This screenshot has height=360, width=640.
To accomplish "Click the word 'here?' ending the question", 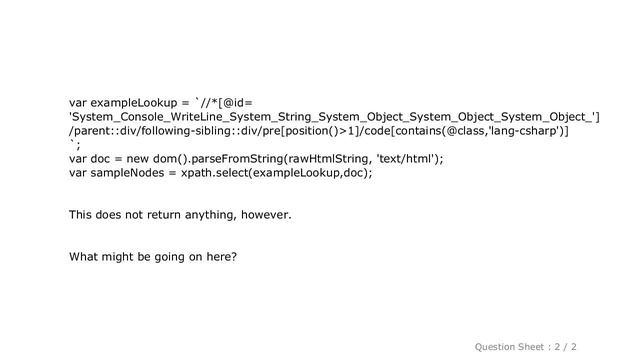I will [x=222, y=257].
